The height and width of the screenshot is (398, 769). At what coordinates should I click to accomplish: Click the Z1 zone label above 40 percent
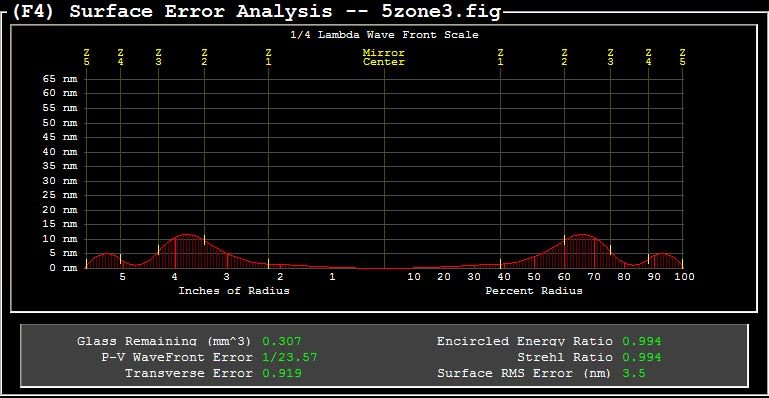tap(500, 57)
